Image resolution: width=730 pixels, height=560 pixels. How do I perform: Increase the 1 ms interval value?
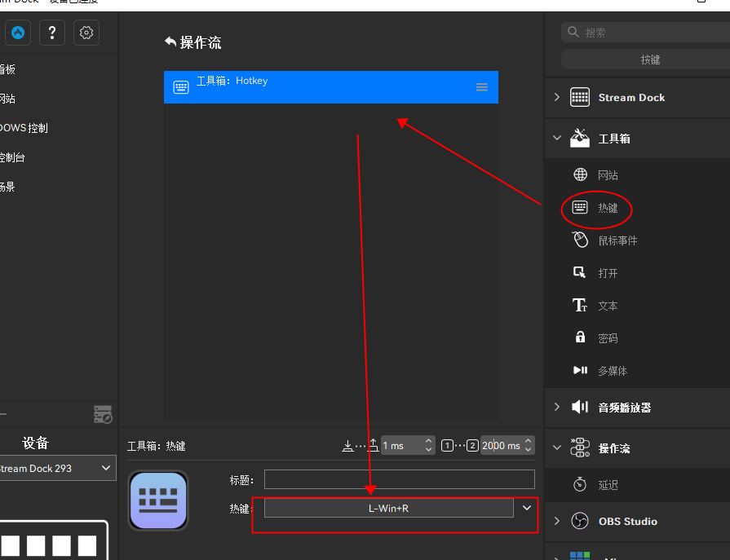pos(428,441)
